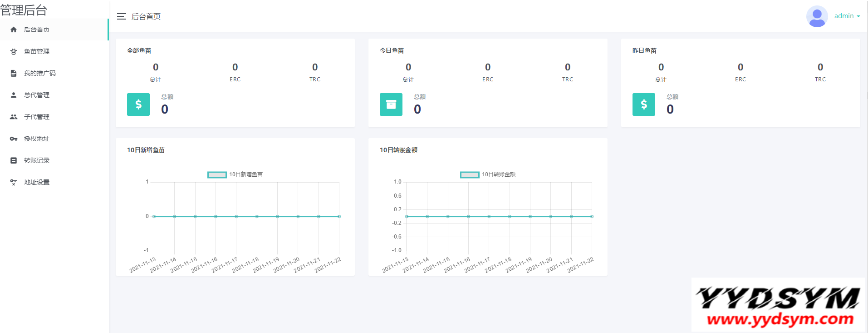The height and width of the screenshot is (333, 868).
Task: Click the 管理后台 title link
Action: click(x=24, y=10)
